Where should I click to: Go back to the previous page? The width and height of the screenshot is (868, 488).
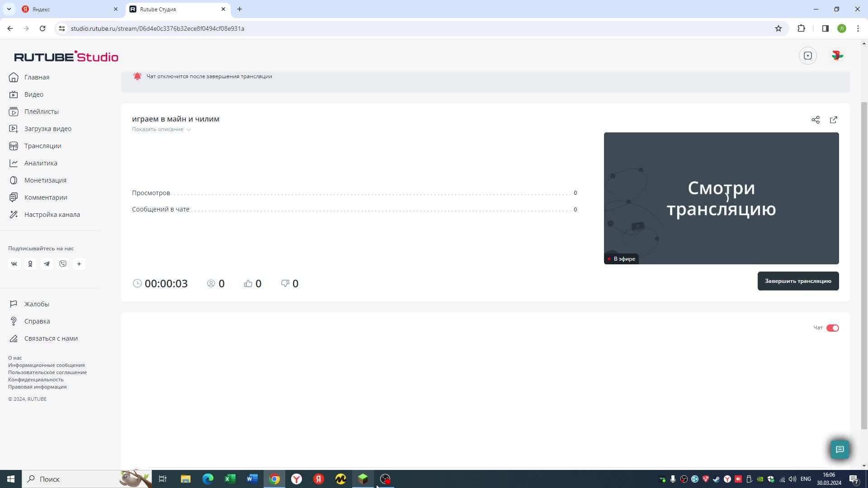10,28
